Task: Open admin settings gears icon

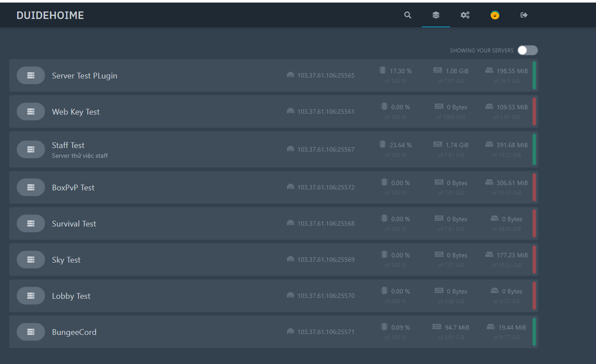Action: coord(465,15)
